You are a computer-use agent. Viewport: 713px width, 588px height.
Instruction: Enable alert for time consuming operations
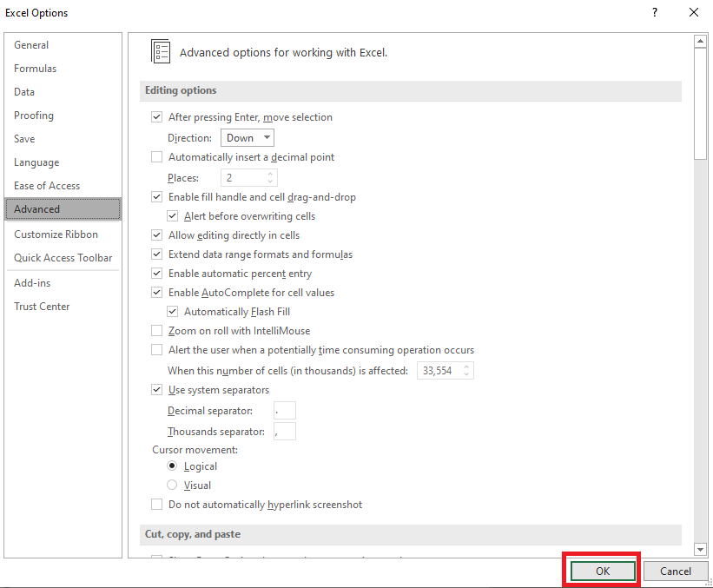(x=157, y=350)
